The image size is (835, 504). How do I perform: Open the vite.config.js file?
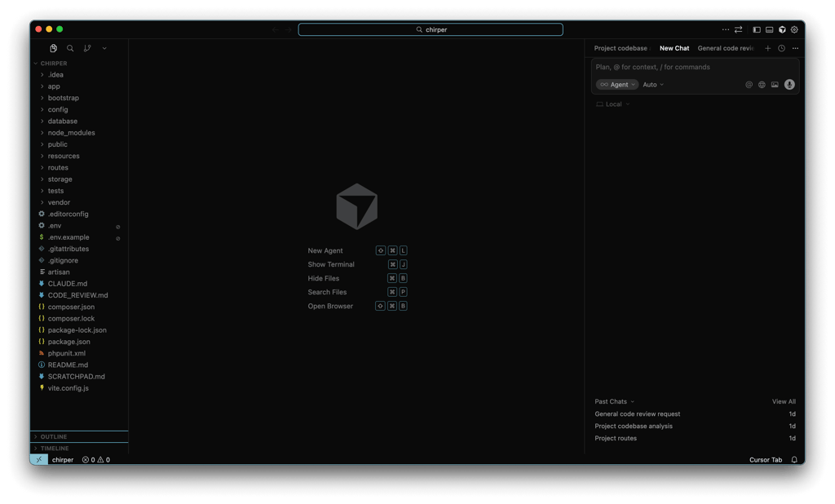click(79, 388)
